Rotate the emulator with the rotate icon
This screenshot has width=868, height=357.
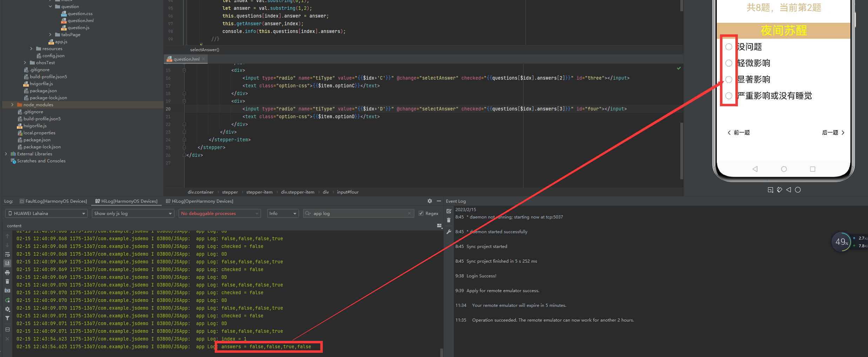(780, 190)
